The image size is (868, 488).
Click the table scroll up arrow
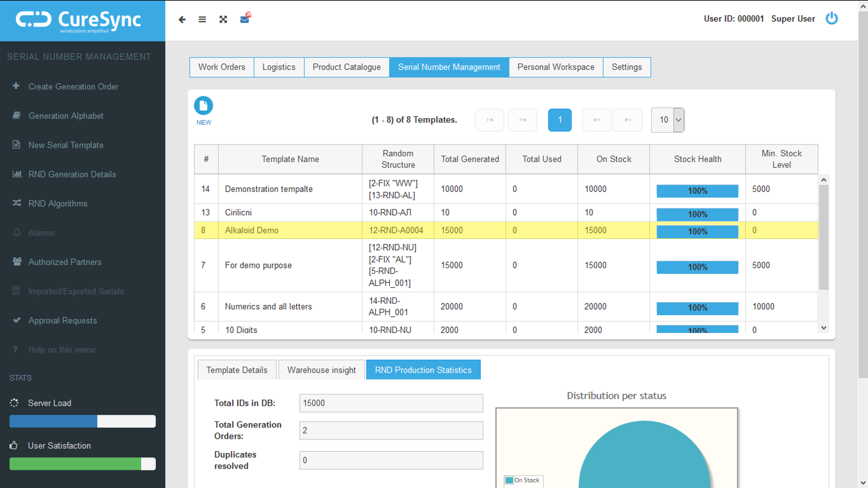pos(824,180)
